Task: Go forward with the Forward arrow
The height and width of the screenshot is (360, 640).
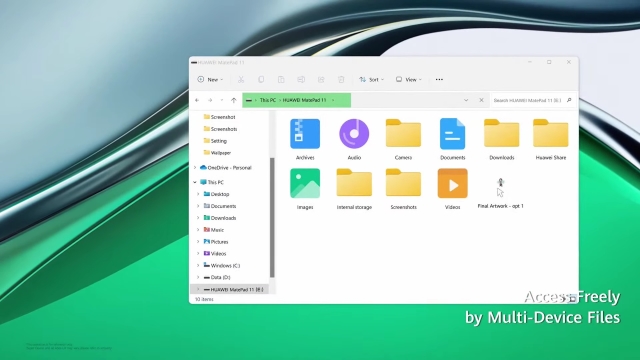Action: 210,100
